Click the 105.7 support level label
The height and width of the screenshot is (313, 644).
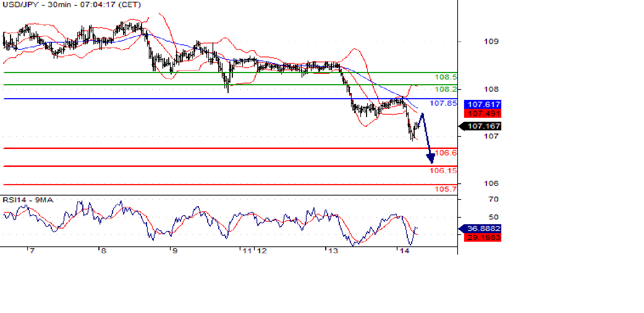click(446, 189)
